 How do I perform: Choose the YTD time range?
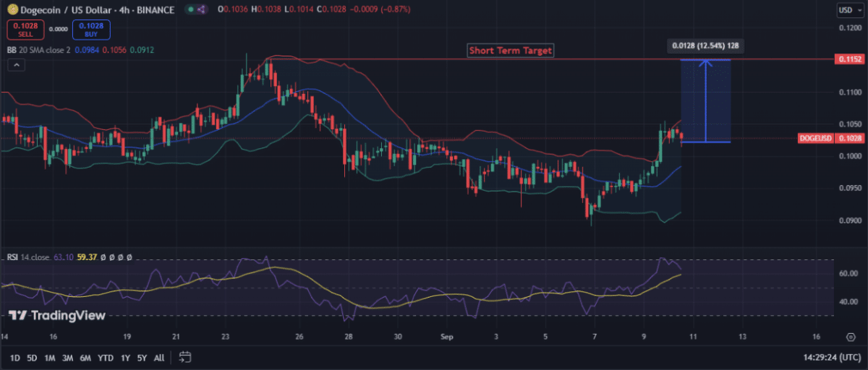(x=106, y=358)
